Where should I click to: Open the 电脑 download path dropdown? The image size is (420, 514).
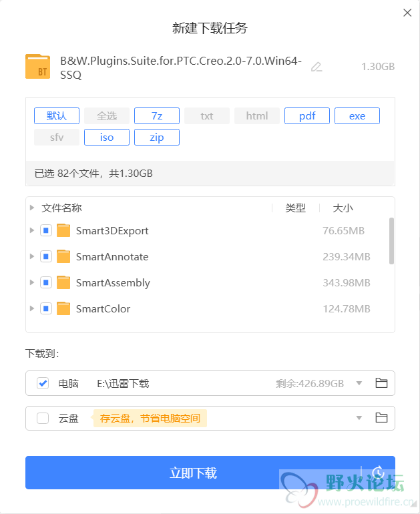(359, 383)
